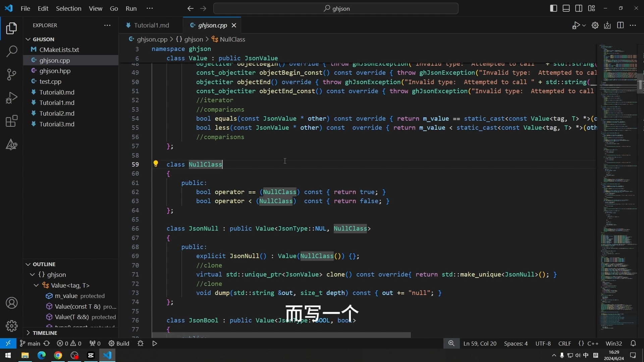This screenshot has width=644, height=362.
Task: Open the File menu
Action: (x=25, y=8)
